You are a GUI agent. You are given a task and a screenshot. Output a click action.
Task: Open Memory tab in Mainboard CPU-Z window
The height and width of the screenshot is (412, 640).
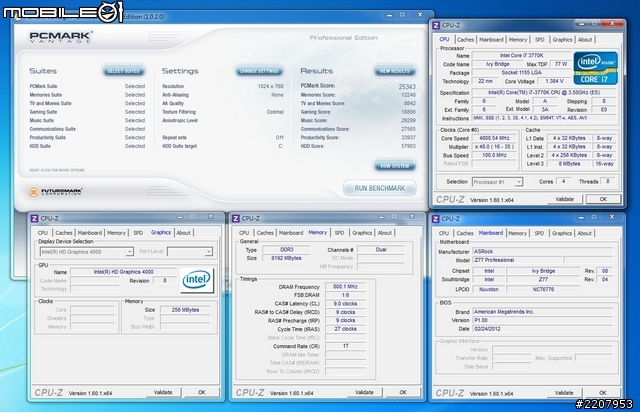tap(518, 233)
